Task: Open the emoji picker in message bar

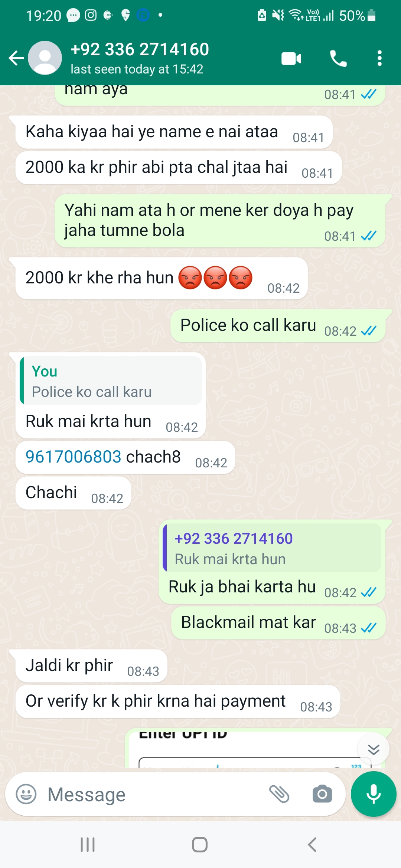Action: (x=26, y=794)
